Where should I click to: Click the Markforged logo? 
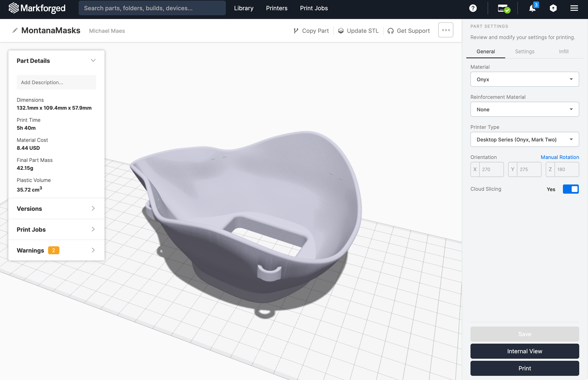tap(37, 8)
